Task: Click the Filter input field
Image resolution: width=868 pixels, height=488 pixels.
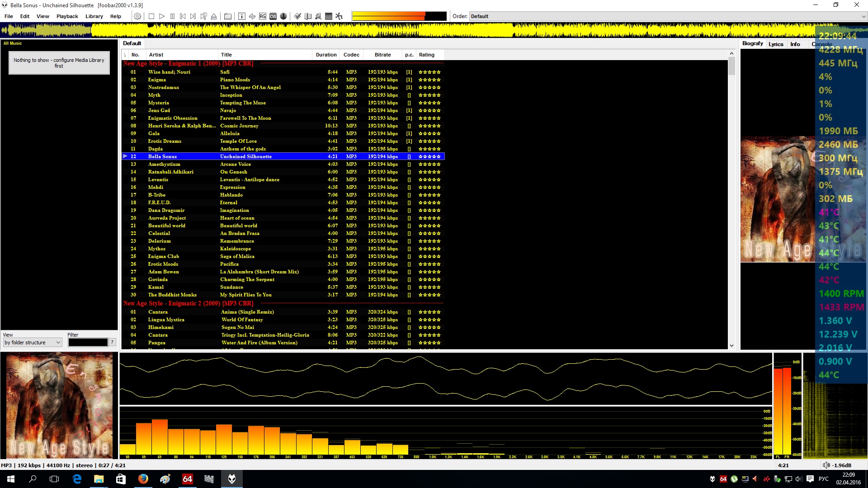Action: tap(88, 343)
